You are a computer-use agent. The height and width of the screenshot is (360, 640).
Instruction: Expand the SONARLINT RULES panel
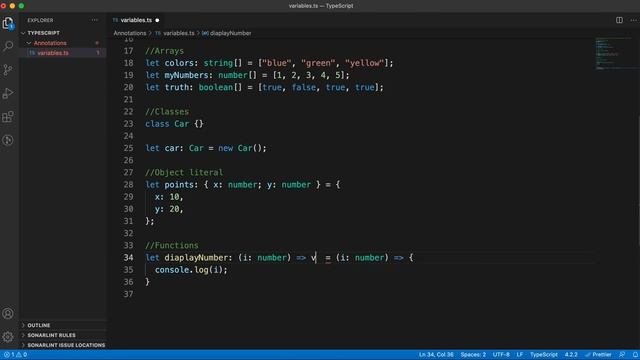[51, 335]
